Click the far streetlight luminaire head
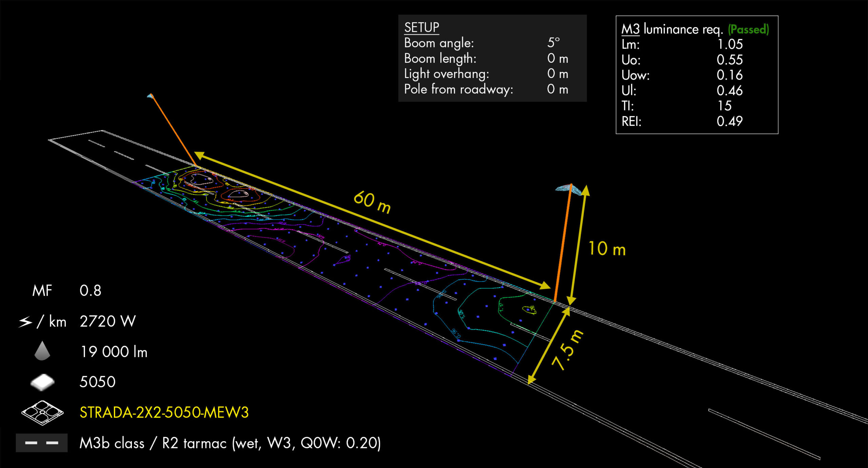 [150, 96]
